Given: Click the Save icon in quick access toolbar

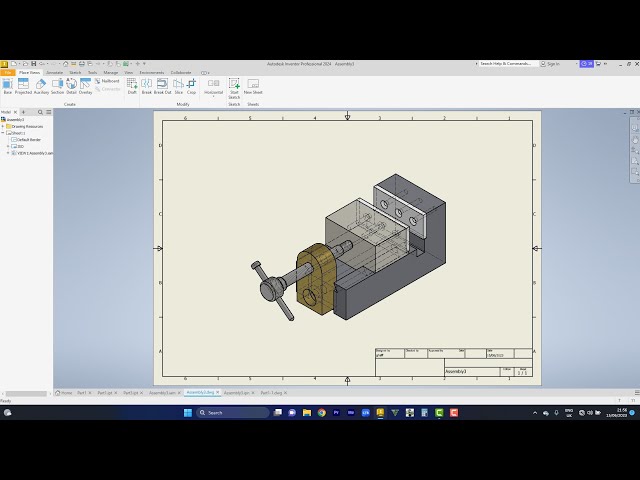Looking at the screenshot, I should pos(33,64).
